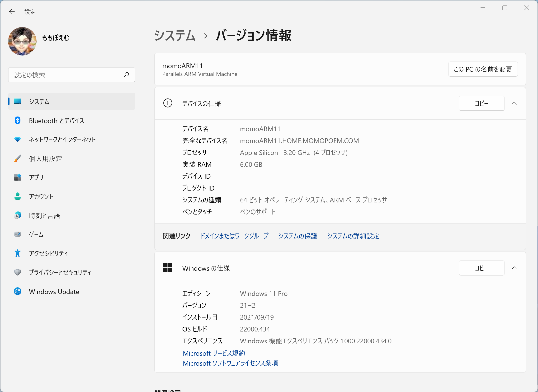Viewport: 538px width, 392px height.
Task: Collapse the Windows の仕様 section chevron
Action: tap(514, 268)
